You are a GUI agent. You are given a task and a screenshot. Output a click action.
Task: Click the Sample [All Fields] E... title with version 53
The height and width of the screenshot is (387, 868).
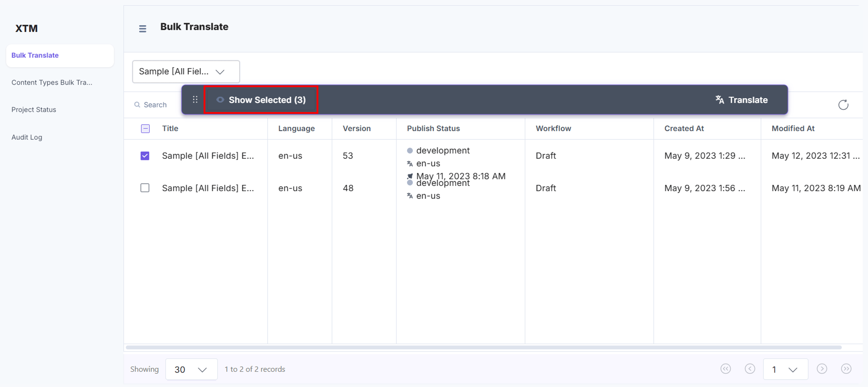208,156
